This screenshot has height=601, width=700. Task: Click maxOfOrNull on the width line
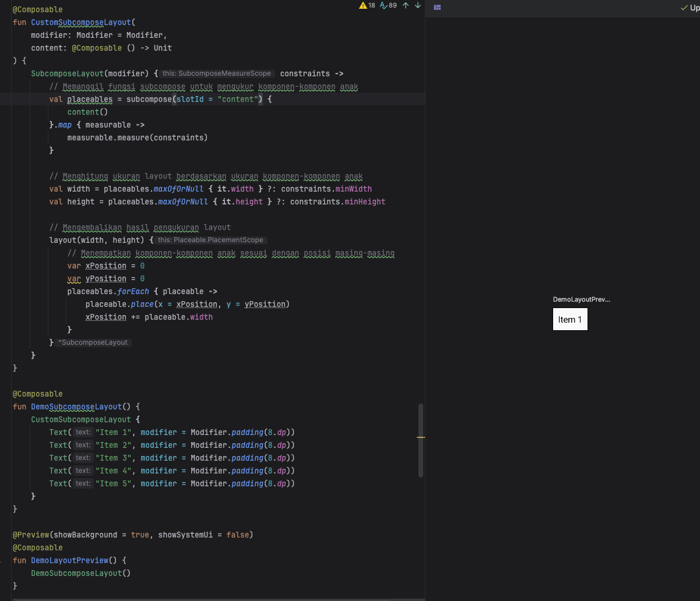(x=180, y=189)
